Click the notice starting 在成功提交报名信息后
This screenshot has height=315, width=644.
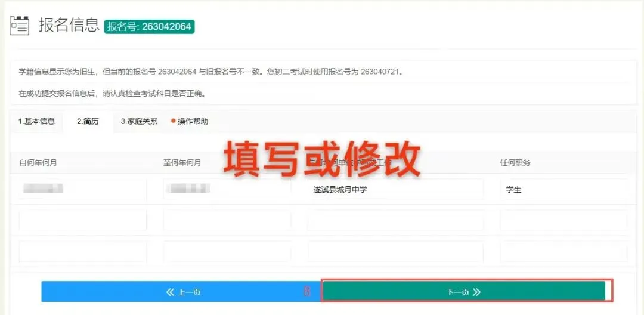coord(112,93)
